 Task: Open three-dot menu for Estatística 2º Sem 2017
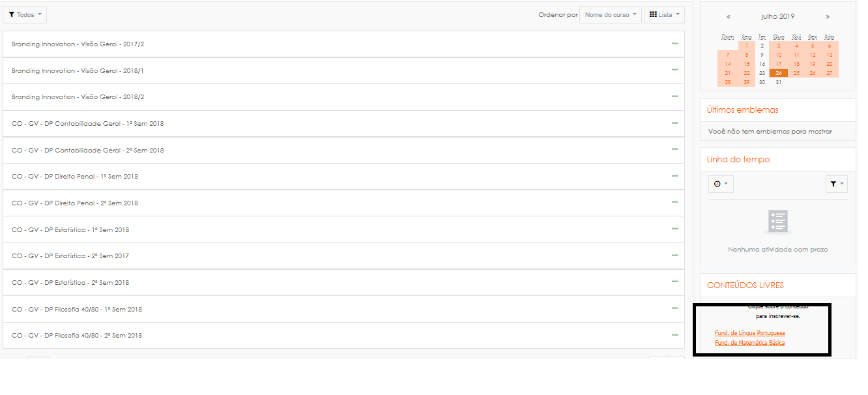point(674,256)
